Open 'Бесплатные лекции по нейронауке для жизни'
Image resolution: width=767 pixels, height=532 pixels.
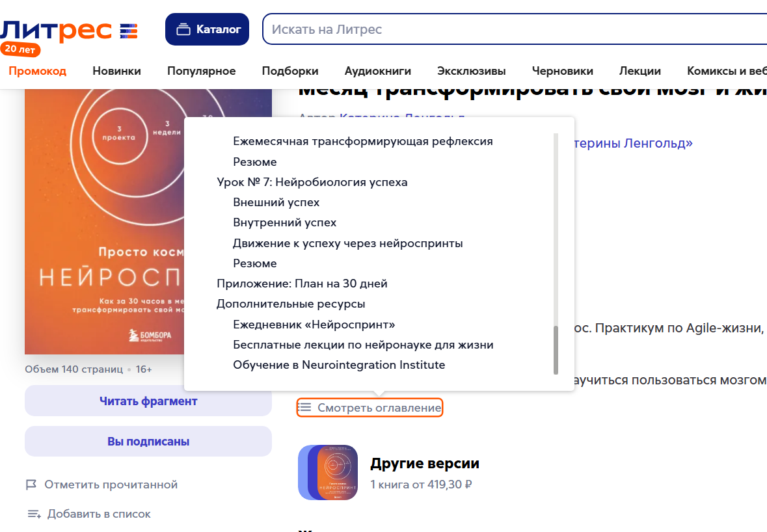tap(363, 345)
